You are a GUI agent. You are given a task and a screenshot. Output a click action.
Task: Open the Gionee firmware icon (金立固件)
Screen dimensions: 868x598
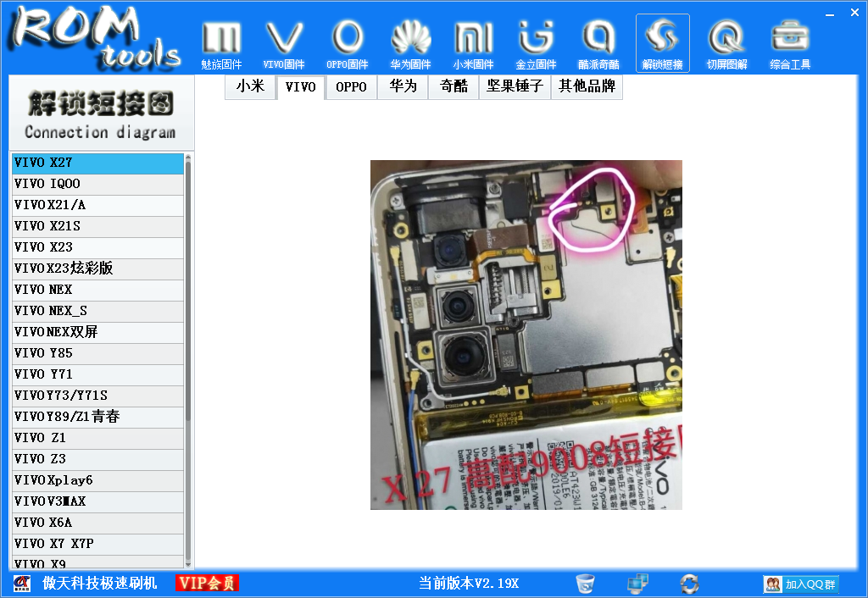pos(536,46)
